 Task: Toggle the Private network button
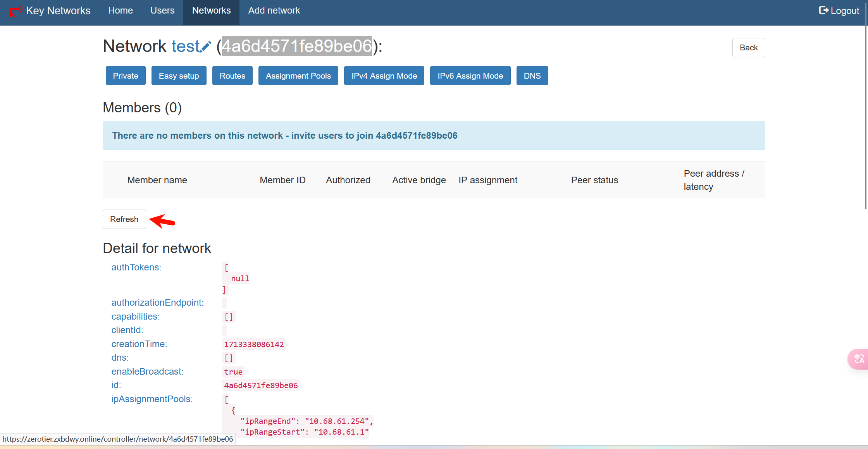tap(126, 76)
